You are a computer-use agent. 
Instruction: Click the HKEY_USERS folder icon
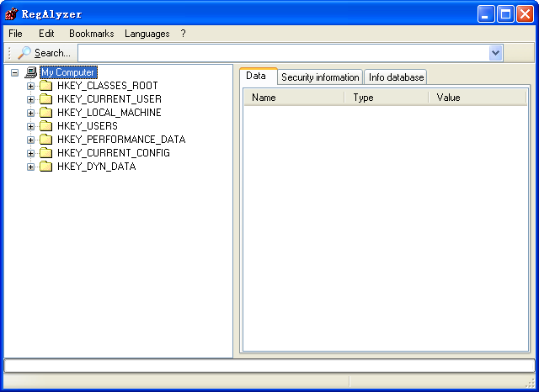point(45,126)
